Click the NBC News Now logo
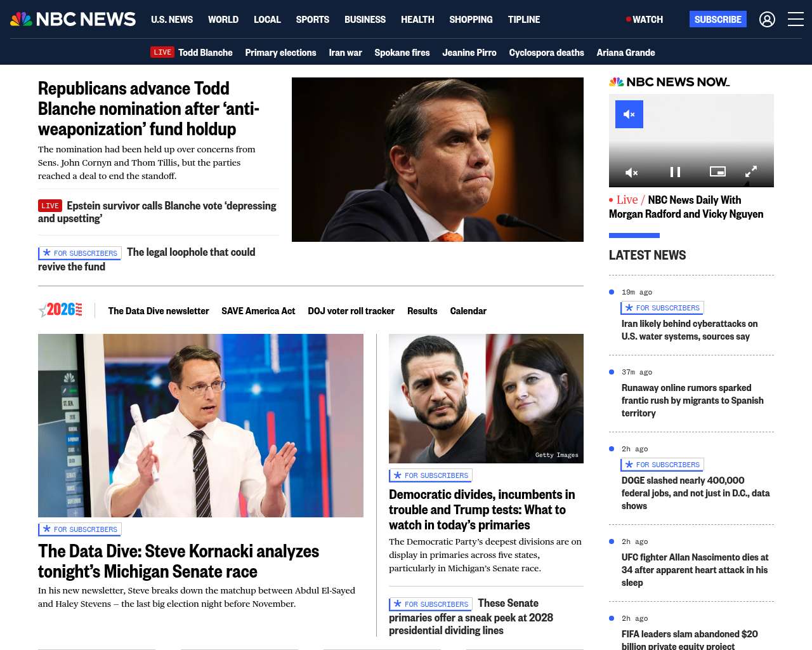This screenshot has width=812, height=650. (x=669, y=82)
